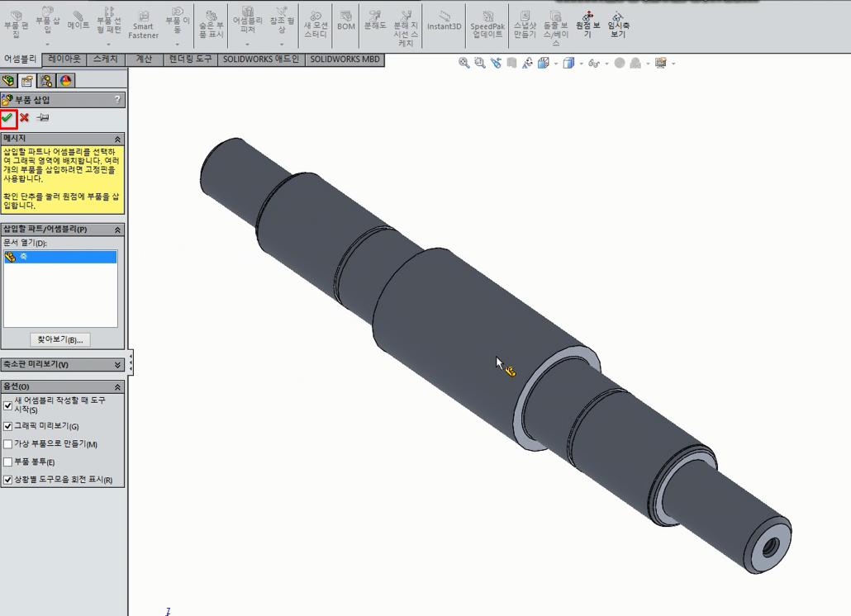The height and width of the screenshot is (616, 851).
Task: Click Zoom to Fit in the heads-up toolbar
Action: (x=464, y=61)
